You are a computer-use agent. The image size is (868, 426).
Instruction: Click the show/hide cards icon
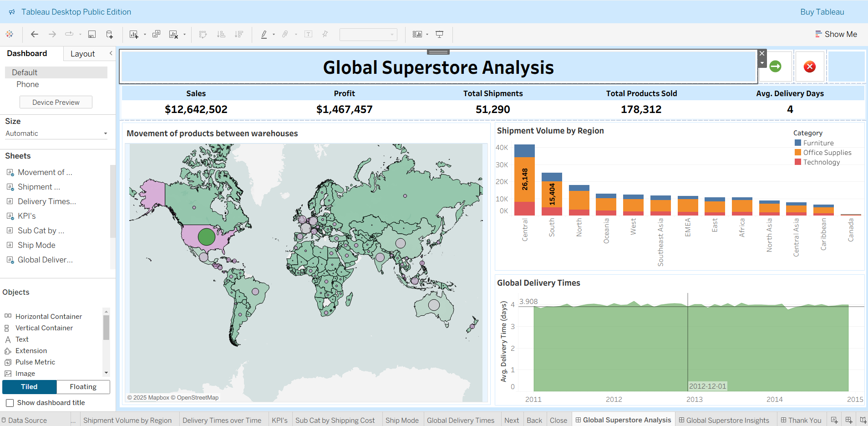pyautogui.click(x=417, y=34)
